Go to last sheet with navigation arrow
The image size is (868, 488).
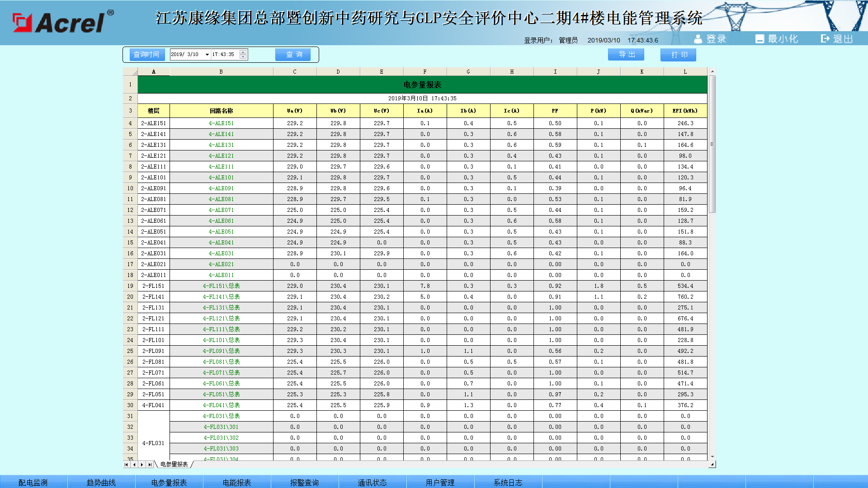pos(150,465)
